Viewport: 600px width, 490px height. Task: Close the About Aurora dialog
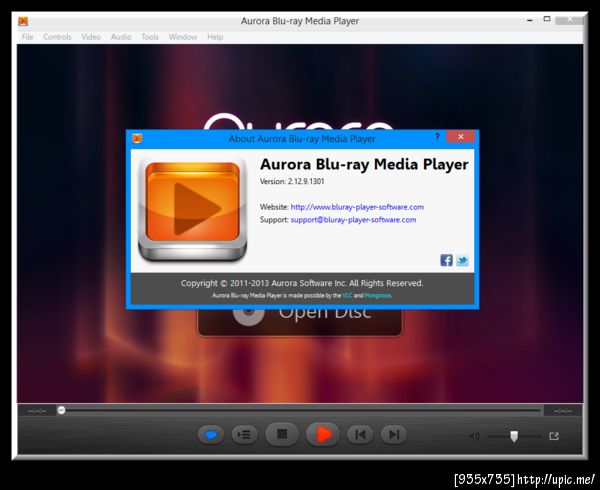[461, 137]
